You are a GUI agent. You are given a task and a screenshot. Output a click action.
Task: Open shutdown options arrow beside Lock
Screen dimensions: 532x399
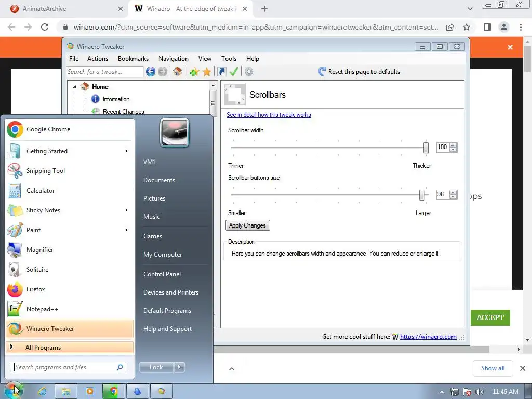click(x=179, y=367)
